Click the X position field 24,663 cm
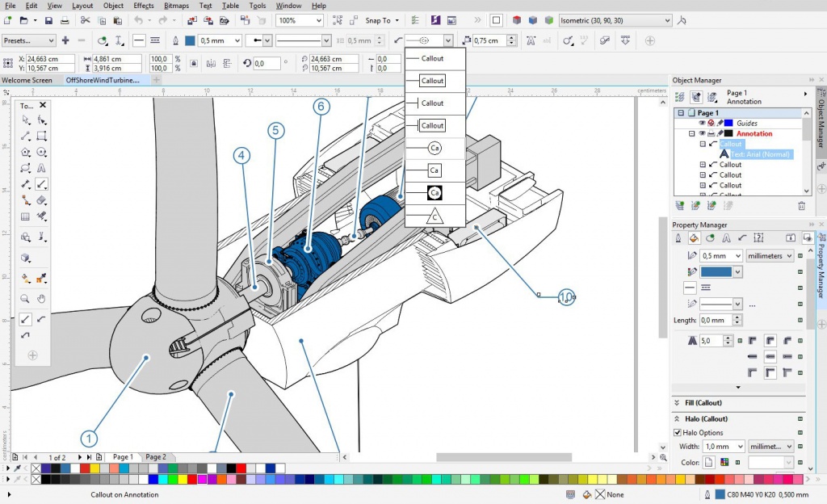Screen dimensions: 827x504 pos(50,59)
